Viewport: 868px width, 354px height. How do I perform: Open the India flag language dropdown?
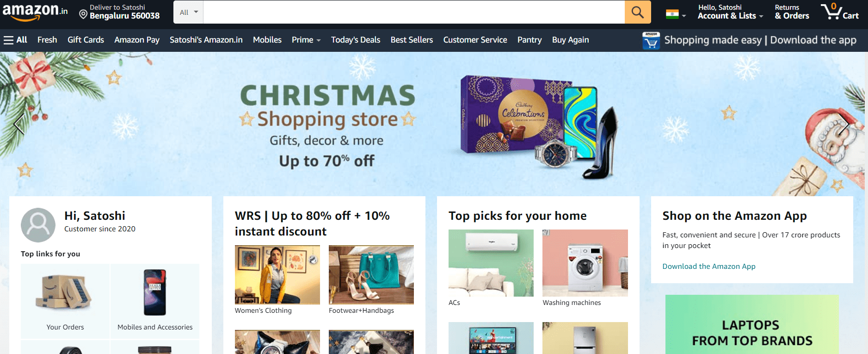click(676, 15)
